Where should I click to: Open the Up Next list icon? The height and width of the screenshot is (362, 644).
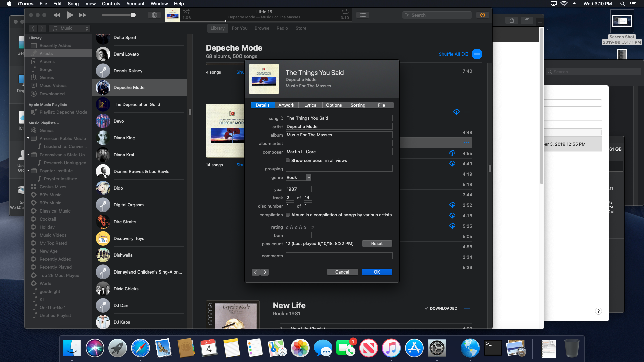[x=363, y=15]
